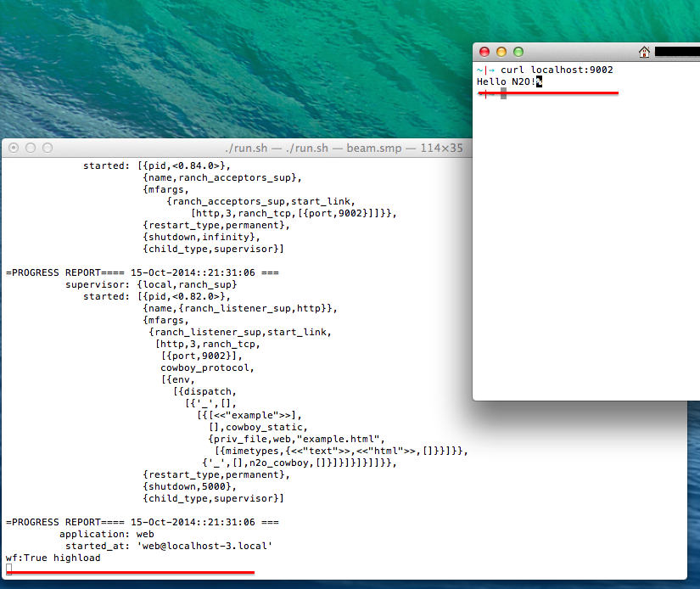Click the "application: web" log line
This screenshot has height=589, width=700.
pos(106,534)
